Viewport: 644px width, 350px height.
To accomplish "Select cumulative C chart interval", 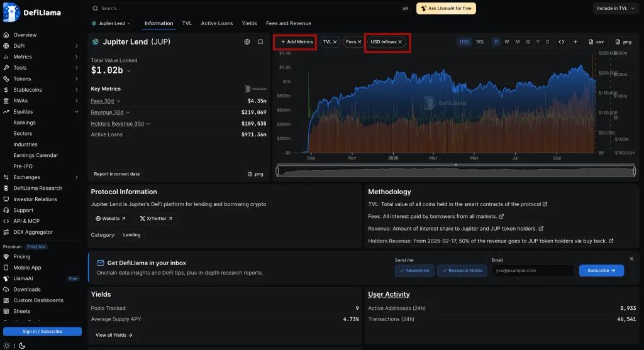I will click(548, 42).
